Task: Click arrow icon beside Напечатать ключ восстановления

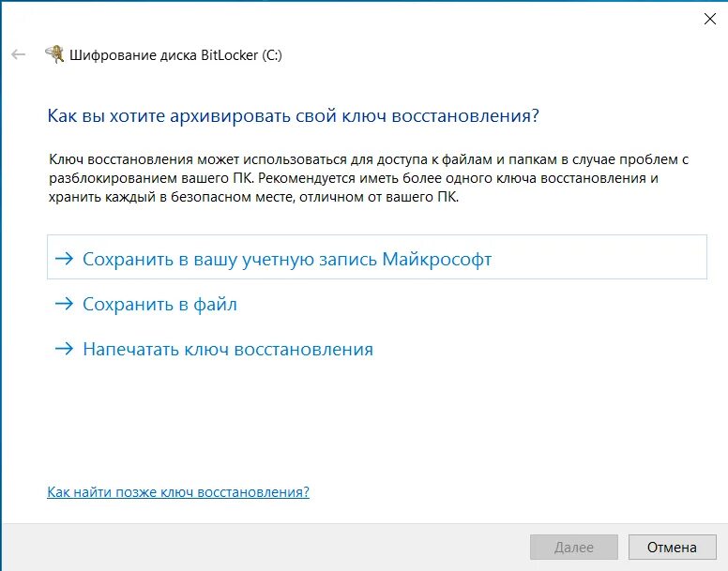Action: (64, 349)
